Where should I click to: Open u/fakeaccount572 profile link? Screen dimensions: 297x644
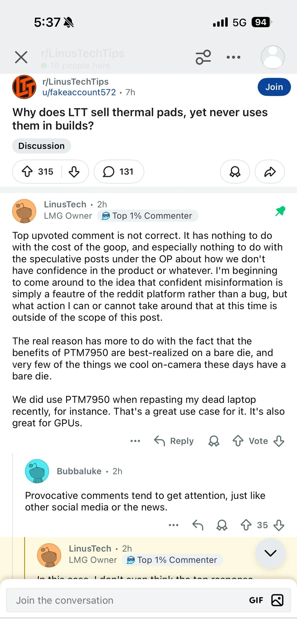(x=79, y=92)
